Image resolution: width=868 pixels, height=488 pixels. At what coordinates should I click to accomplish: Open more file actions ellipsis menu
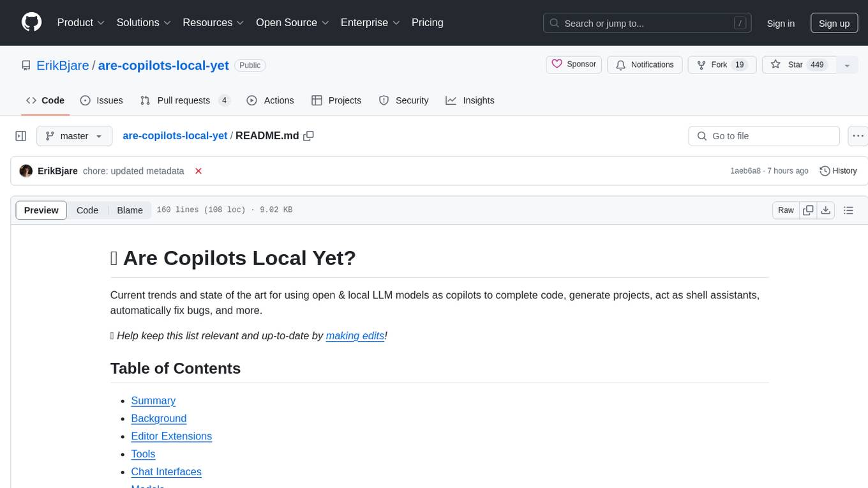[858, 136]
